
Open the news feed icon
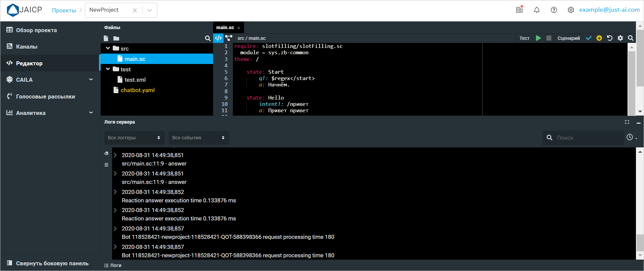pos(519,10)
